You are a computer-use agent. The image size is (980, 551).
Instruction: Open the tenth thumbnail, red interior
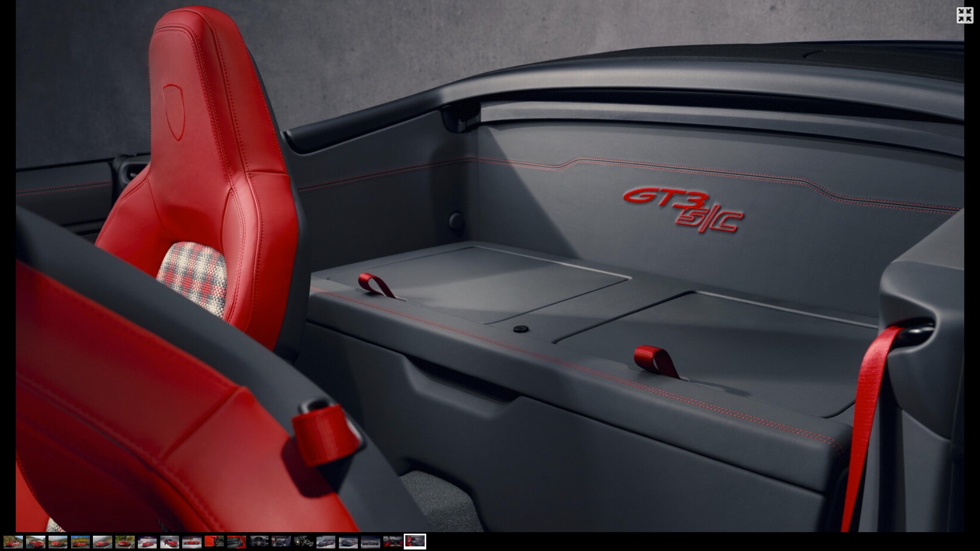click(214, 542)
